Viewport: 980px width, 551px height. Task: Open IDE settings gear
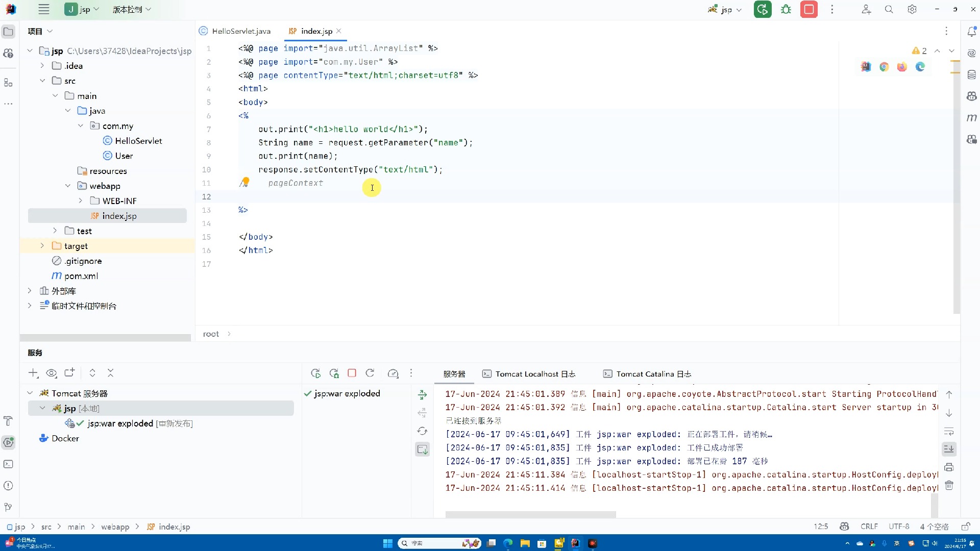click(912, 9)
